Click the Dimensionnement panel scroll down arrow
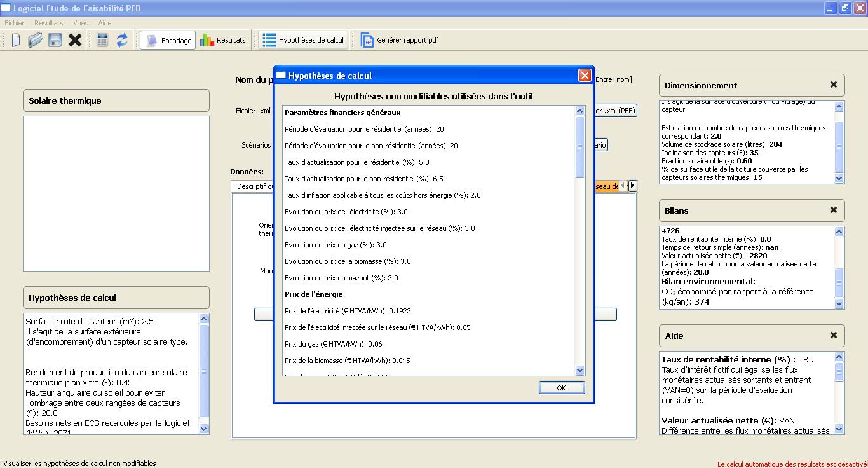868x468 pixels. (839, 179)
